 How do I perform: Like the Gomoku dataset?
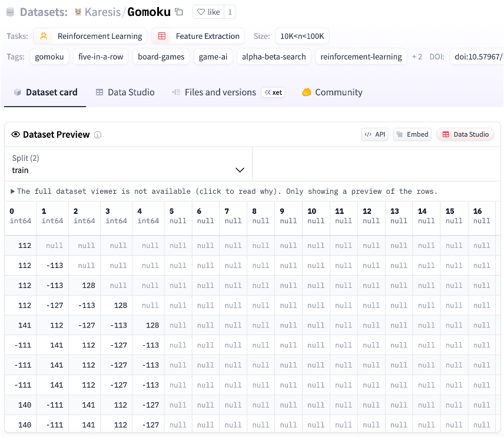pyautogui.click(x=208, y=12)
